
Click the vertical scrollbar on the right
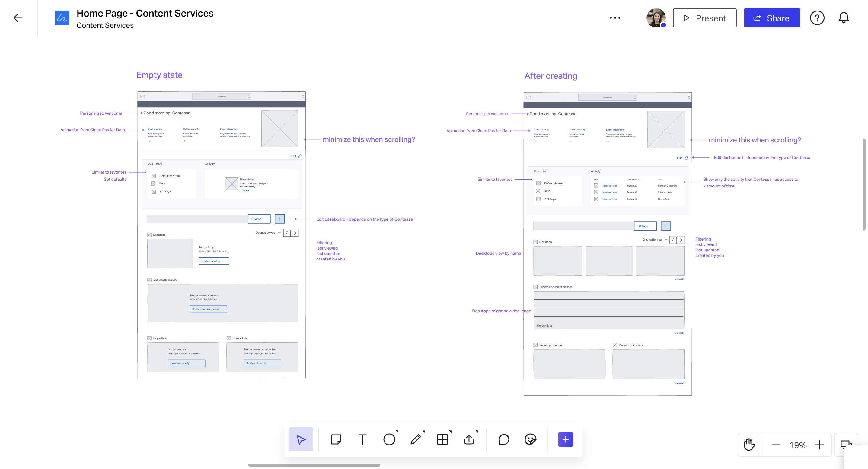coord(863,184)
